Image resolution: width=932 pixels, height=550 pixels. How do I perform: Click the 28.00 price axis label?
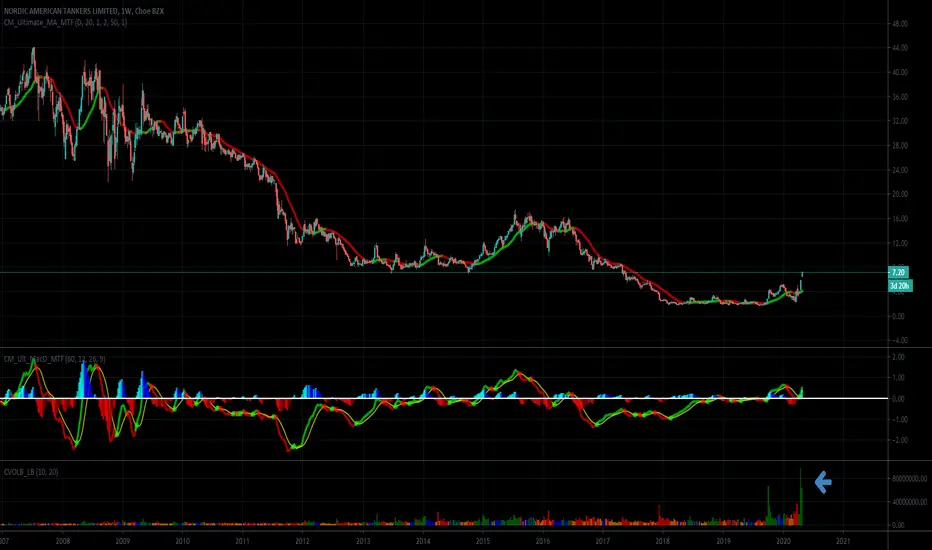click(x=900, y=145)
